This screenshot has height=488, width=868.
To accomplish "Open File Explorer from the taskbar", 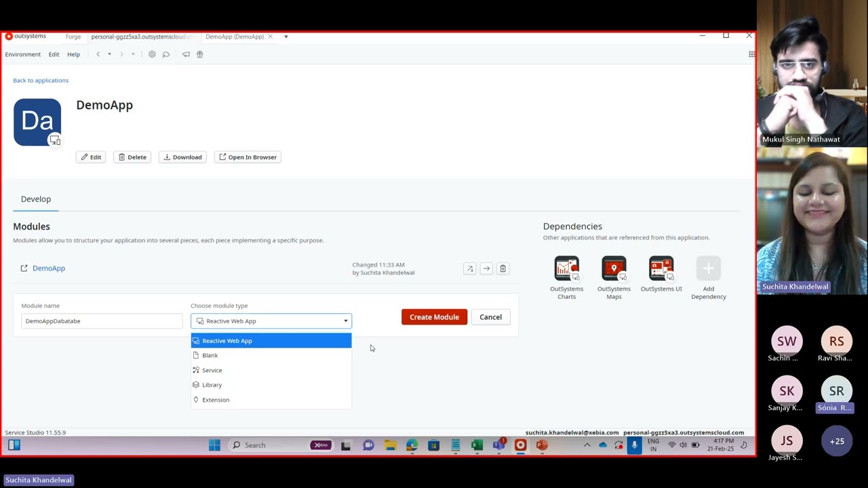I will pos(390,445).
